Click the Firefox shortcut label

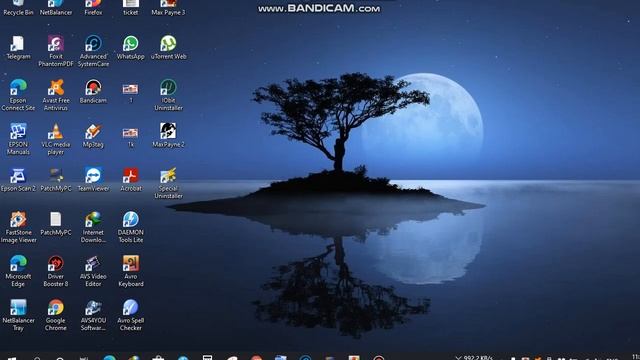pos(93,13)
